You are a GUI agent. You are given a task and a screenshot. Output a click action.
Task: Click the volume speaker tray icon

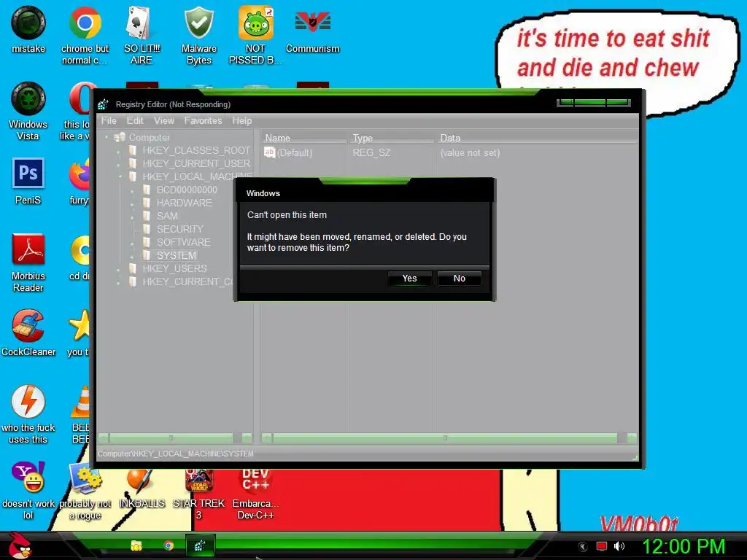click(619, 546)
